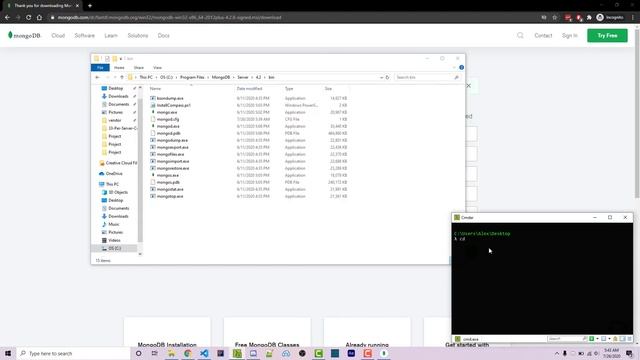This screenshot has height=360, width=640.
Task: Open Visual Studio Code from the taskbar
Action: (x=204, y=353)
